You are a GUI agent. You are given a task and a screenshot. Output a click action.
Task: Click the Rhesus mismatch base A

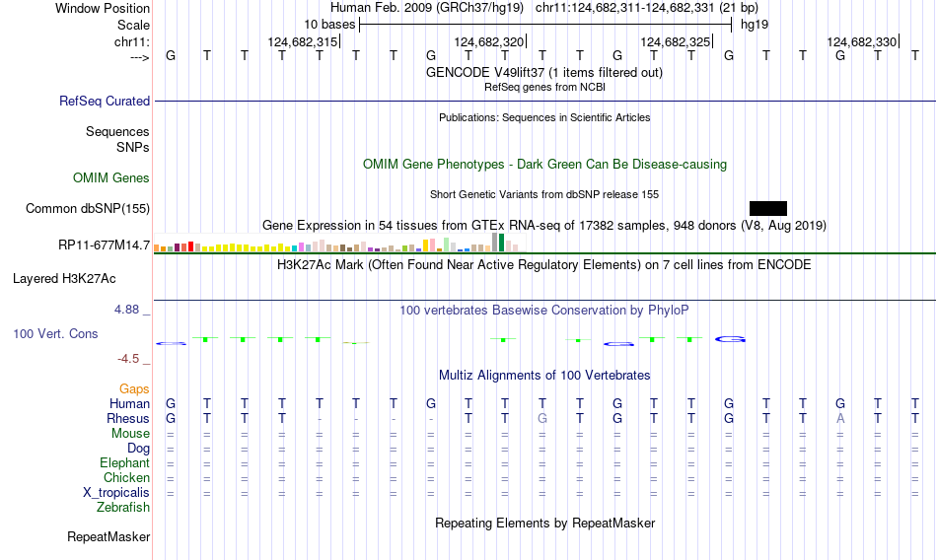[840, 418]
